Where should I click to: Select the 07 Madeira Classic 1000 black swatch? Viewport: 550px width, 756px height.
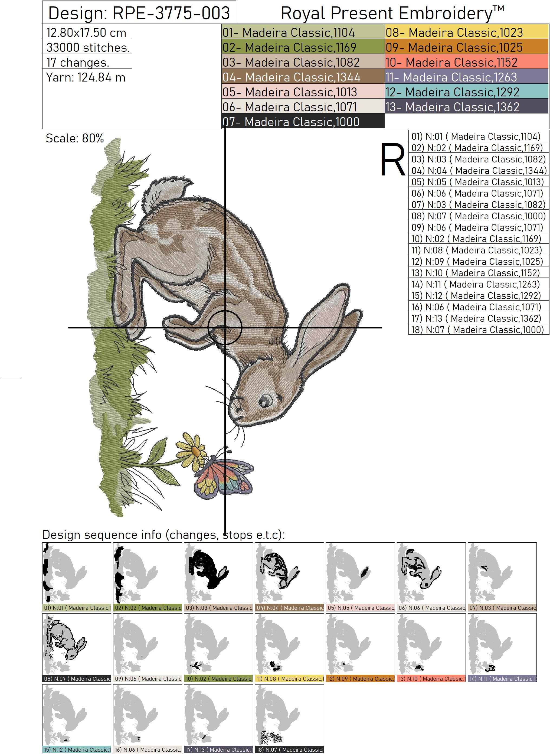click(303, 122)
